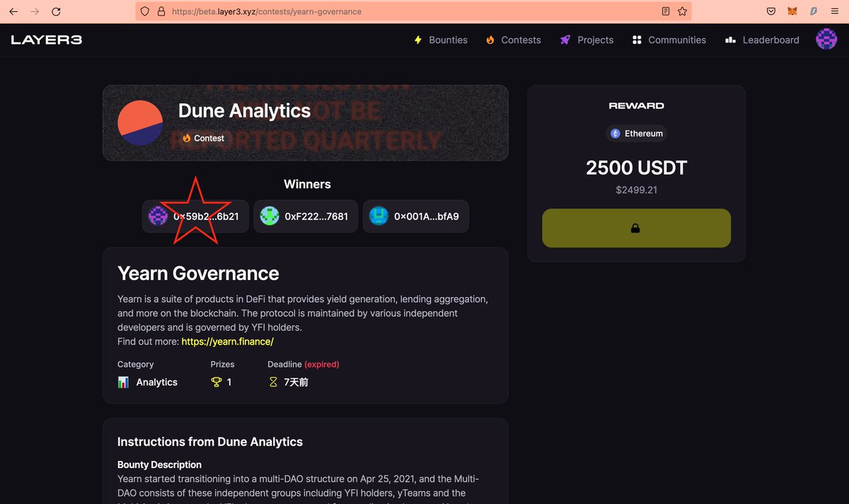Click the Analytics category chart icon
Image resolution: width=849 pixels, height=504 pixels.
click(x=123, y=382)
